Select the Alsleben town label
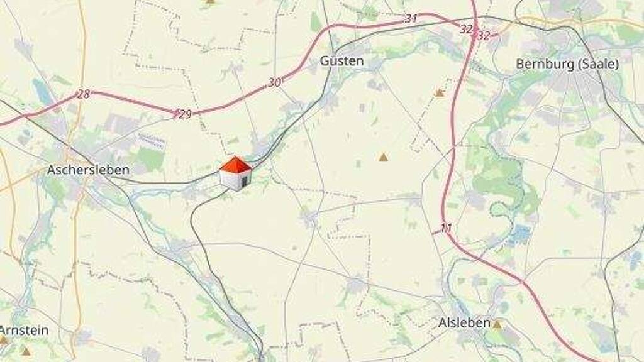Screen dimensions: 644x362 coord(464,322)
